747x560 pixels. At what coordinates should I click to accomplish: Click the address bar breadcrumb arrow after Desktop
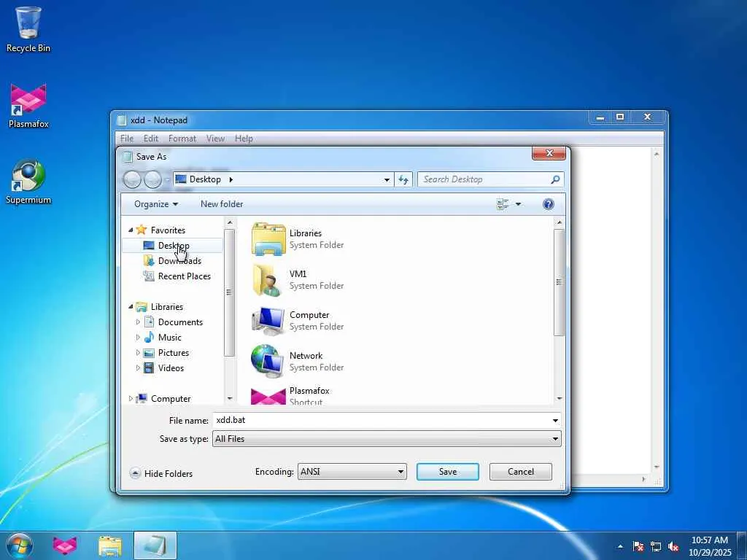[x=231, y=179]
